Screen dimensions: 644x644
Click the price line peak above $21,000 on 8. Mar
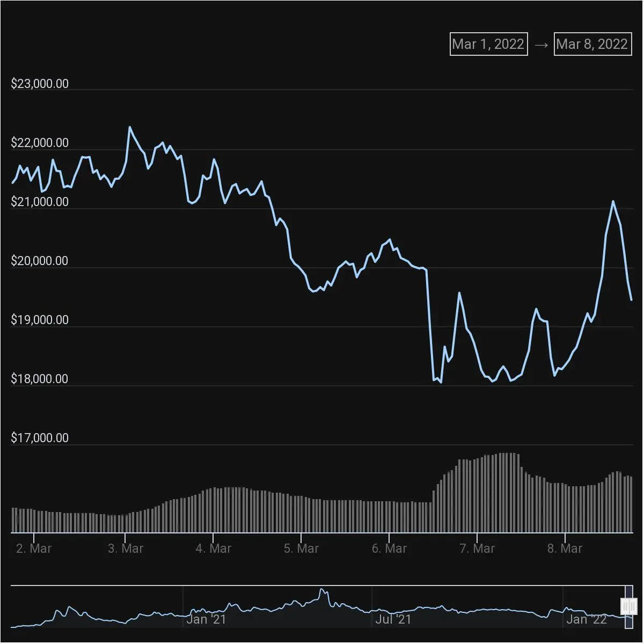coord(613,201)
